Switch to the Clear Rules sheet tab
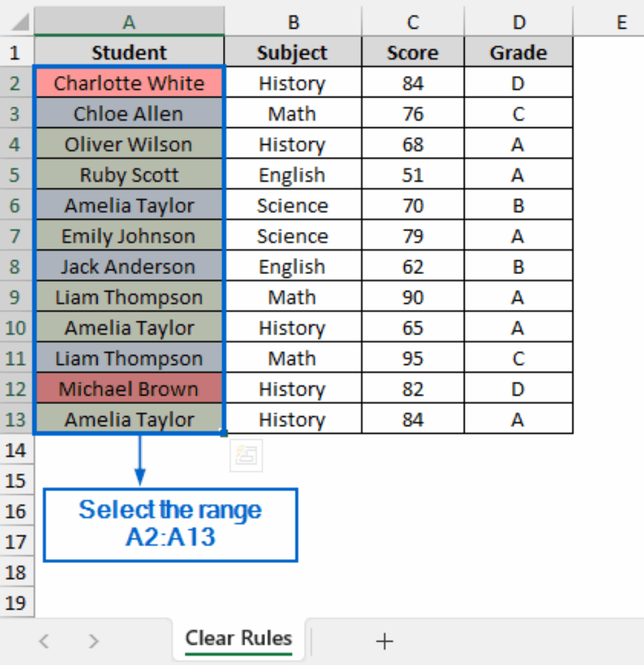 [238, 639]
